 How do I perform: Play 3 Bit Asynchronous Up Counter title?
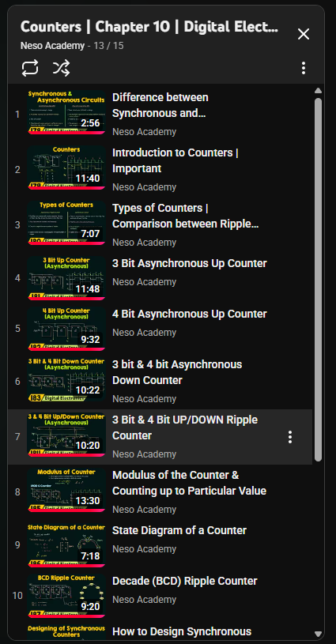coord(190,263)
